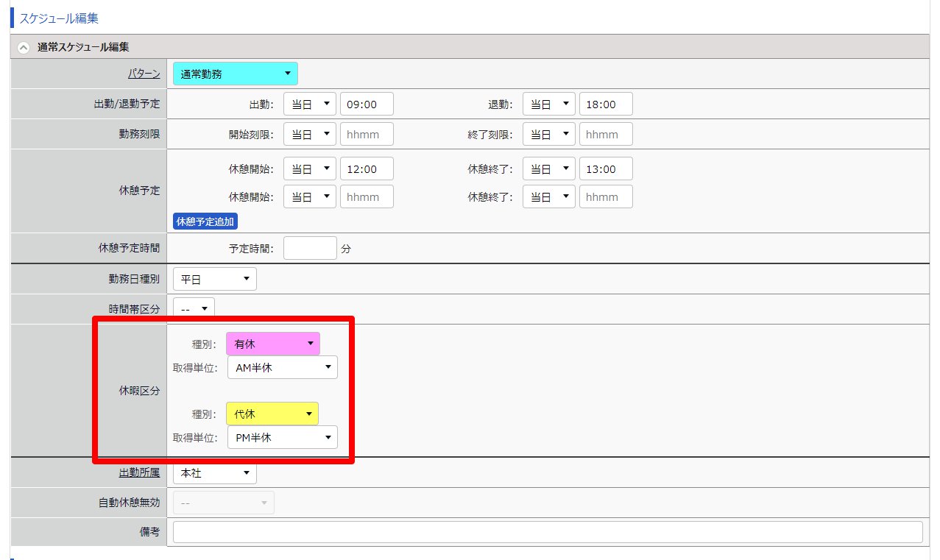This screenshot has width=940, height=560.
Task: Open the 取得単位 dropdown showing PM半休
Action: click(283, 437)
